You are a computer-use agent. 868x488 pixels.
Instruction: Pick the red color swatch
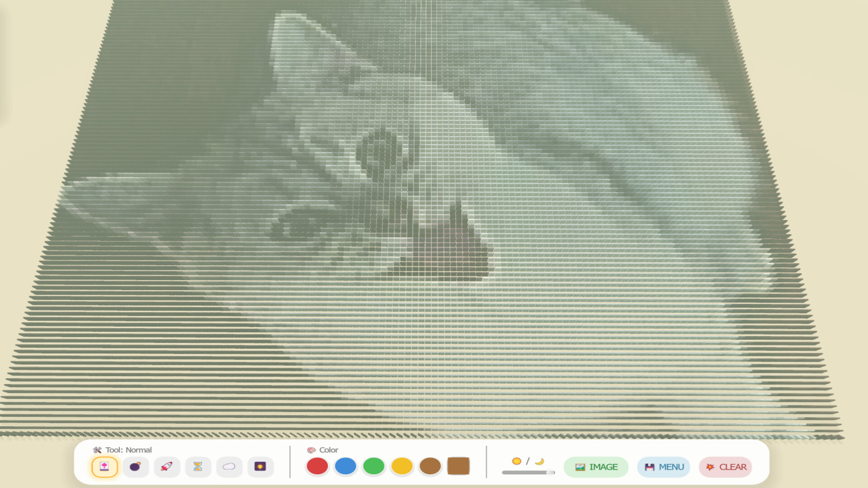pos(317,466)
